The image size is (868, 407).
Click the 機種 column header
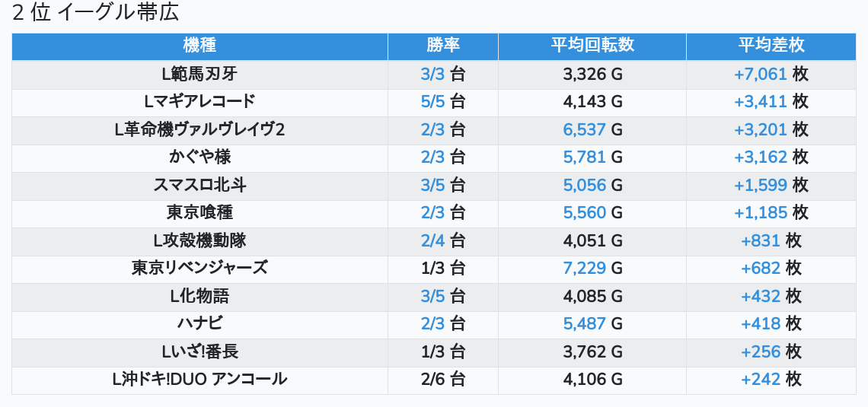tap(199, 46)
